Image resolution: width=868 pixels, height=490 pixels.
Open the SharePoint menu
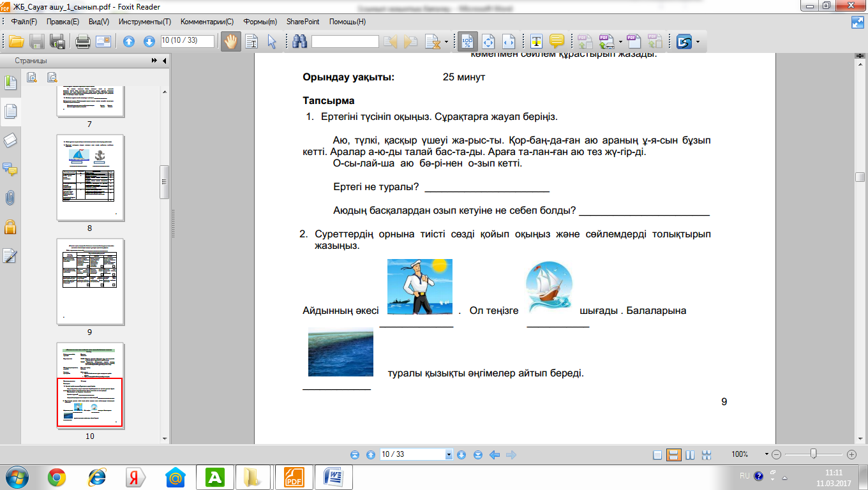click(303, 22)
